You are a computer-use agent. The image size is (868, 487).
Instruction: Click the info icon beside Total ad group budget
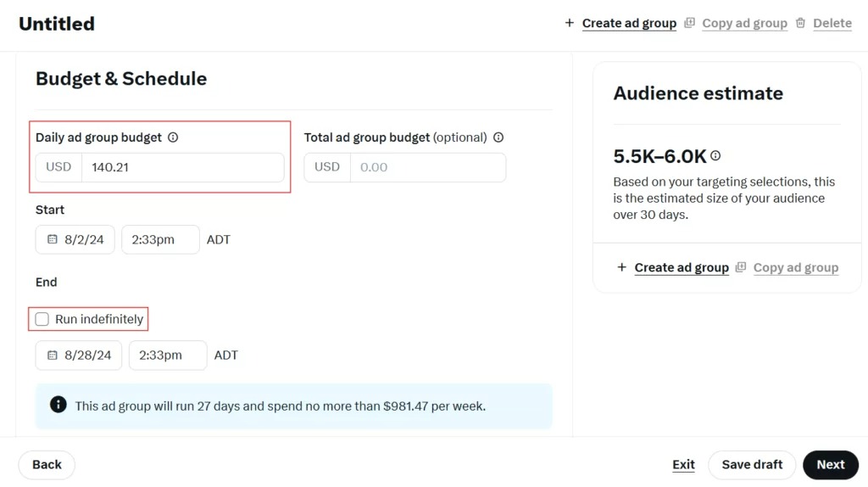click(498, 137)
